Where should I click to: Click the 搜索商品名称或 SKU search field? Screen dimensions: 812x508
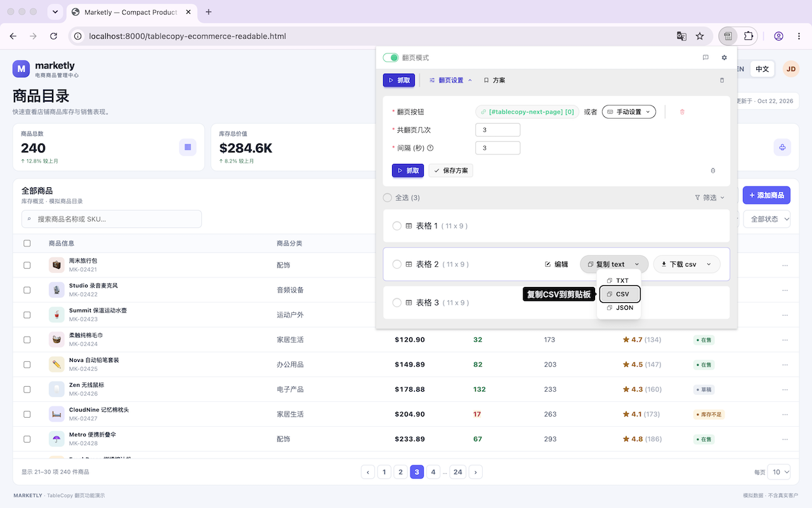coord(112,219)
